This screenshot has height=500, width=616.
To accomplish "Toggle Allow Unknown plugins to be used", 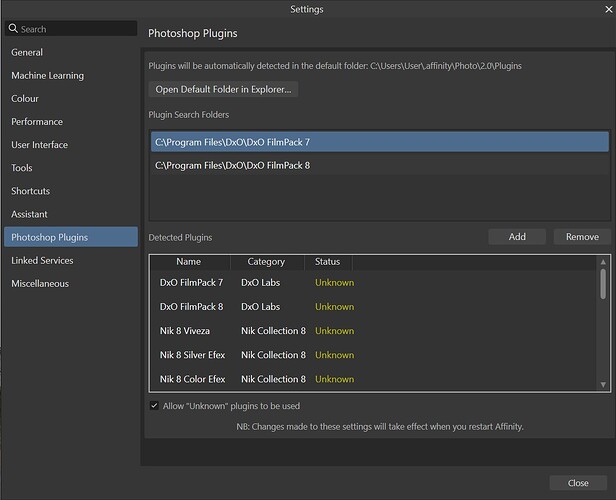I will tap(154, 406).
